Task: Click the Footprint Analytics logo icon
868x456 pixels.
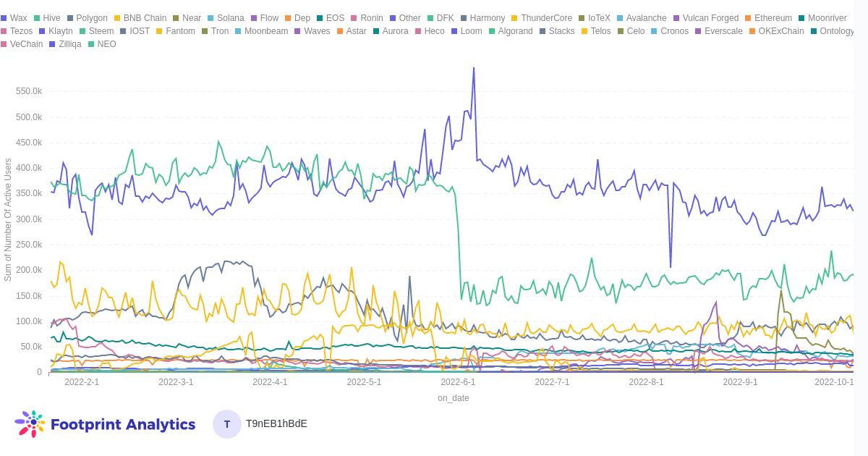Action: pyautogui.click(x=30, y=423)
